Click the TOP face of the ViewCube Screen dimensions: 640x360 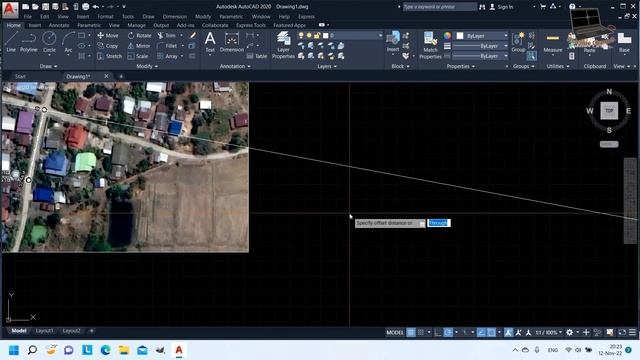pos(609,111)
